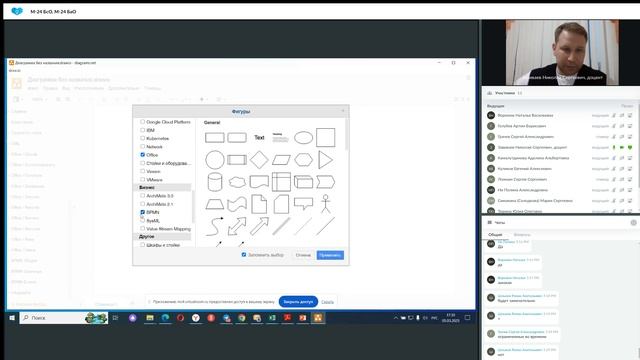This screenshot has width=640, height=360.
Task: Pick the rectangle shape in General
Action: click(x=214, y=138)
